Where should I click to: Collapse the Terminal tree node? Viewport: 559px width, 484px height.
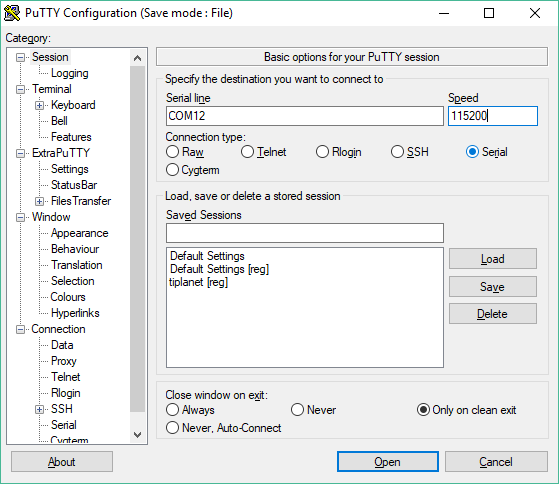(x=21, y=89)
